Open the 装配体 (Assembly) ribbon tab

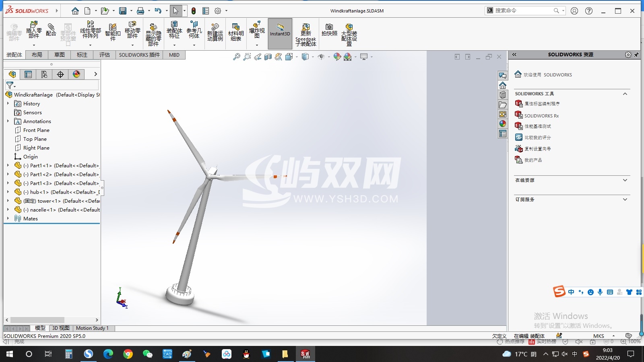[14, 55]
